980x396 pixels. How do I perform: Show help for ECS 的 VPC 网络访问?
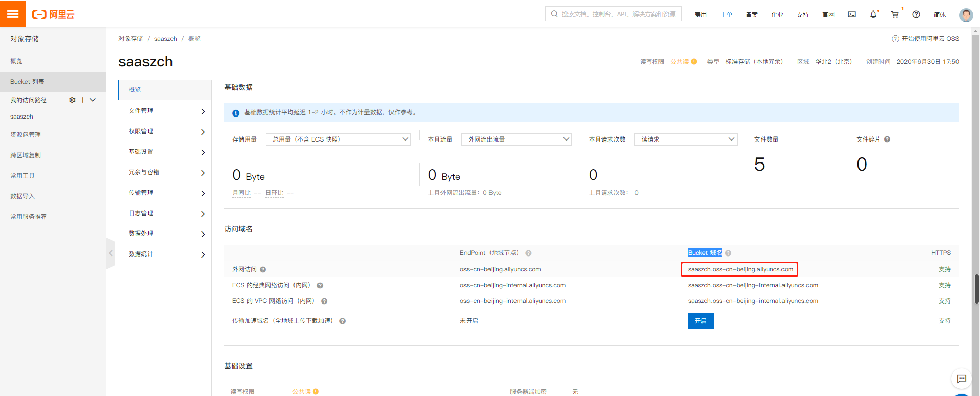click(x=324, y=301)
